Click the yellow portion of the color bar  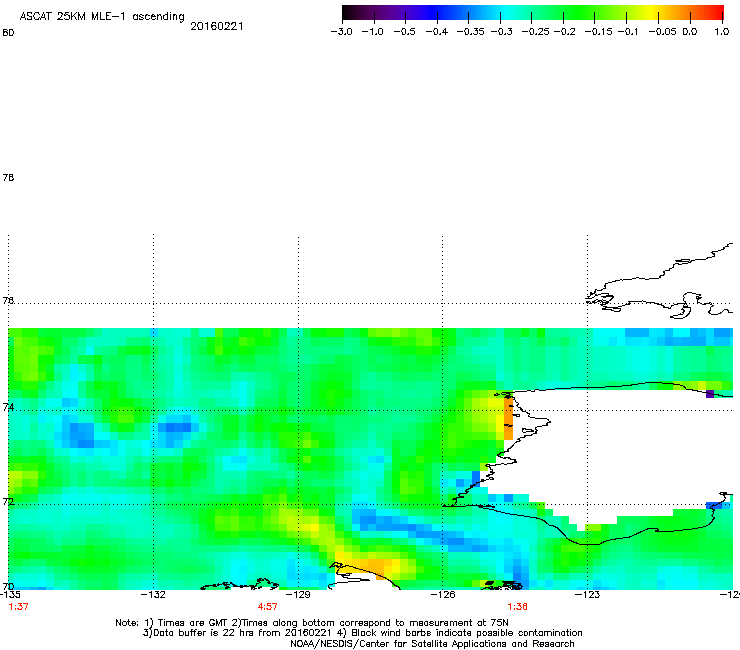click(x=651, y=13)
